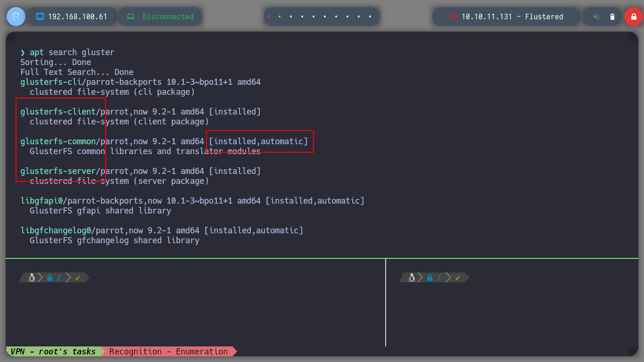Focus the bottom-right terminal pane

point(512,303)
